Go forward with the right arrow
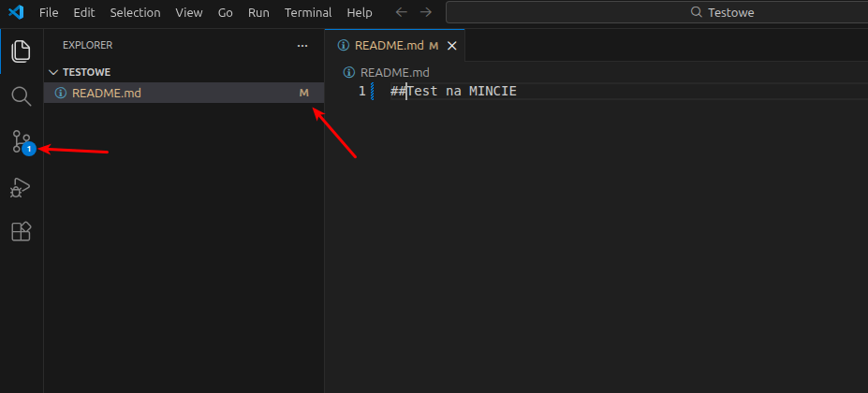The width and height of the screenshot is (868, 393). (x=425, y=12)
